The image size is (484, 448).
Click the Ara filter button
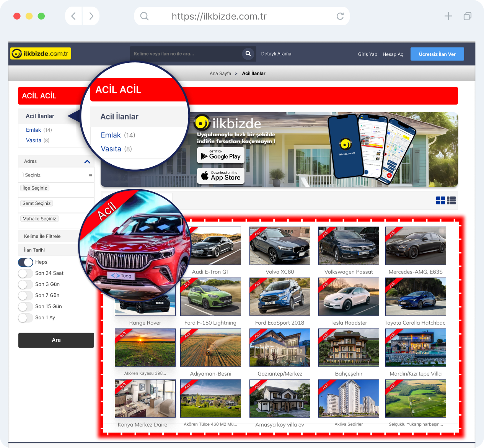pyautogui.click(x=56, y=340)
